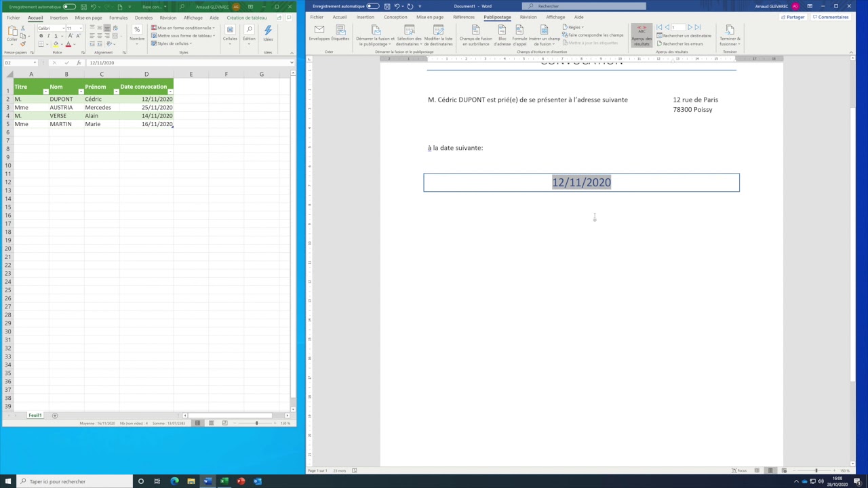This screenshot has width=868, height=488.
Task: Open the Données tab in Excel
Action: pyautogui.click(x=144, y=18)
